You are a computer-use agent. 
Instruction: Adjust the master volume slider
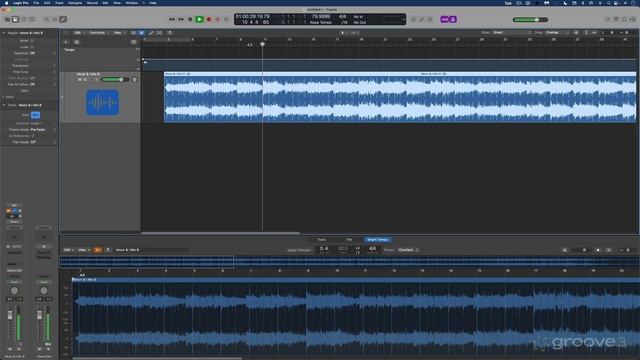coord(530,20)
